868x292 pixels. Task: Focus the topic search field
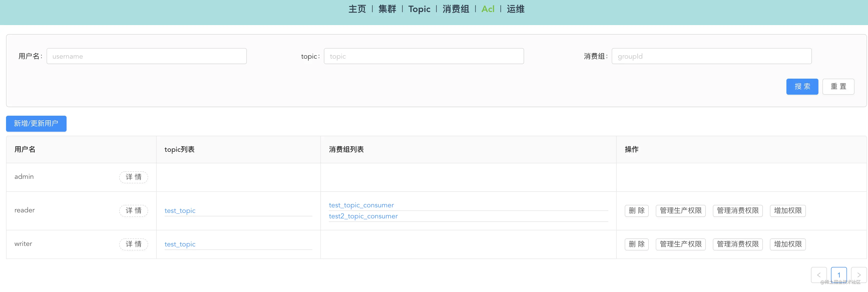424,56
